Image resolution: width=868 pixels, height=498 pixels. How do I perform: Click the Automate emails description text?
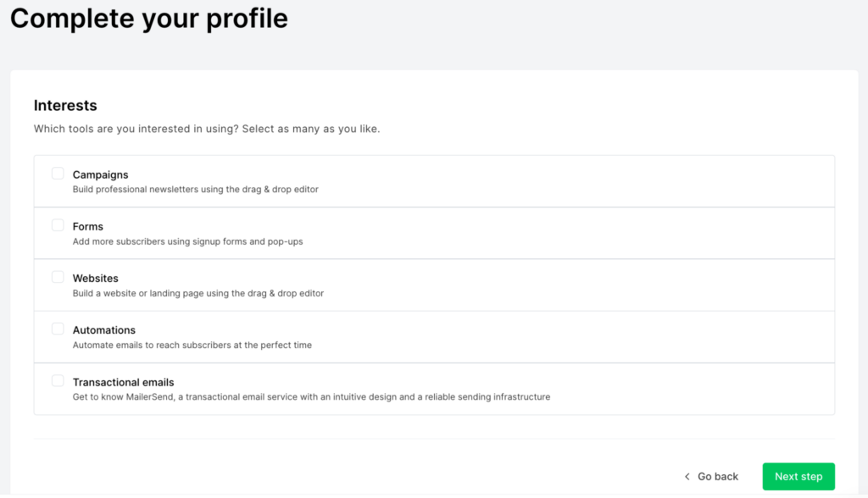pos(192,345)
